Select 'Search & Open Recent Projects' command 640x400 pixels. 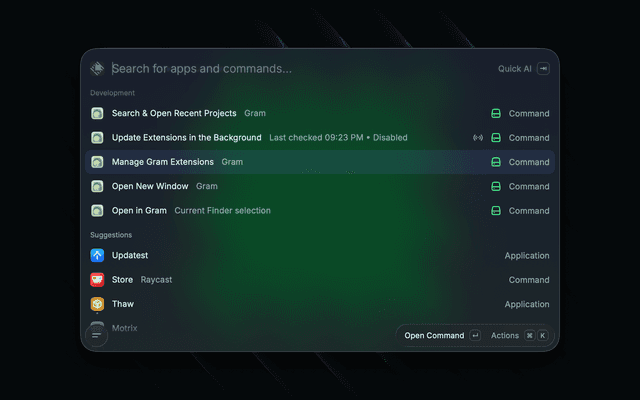coord(320,113)
